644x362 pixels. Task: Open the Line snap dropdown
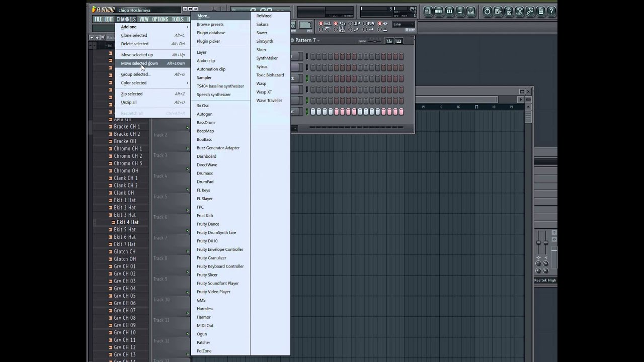tap(403, 24)
